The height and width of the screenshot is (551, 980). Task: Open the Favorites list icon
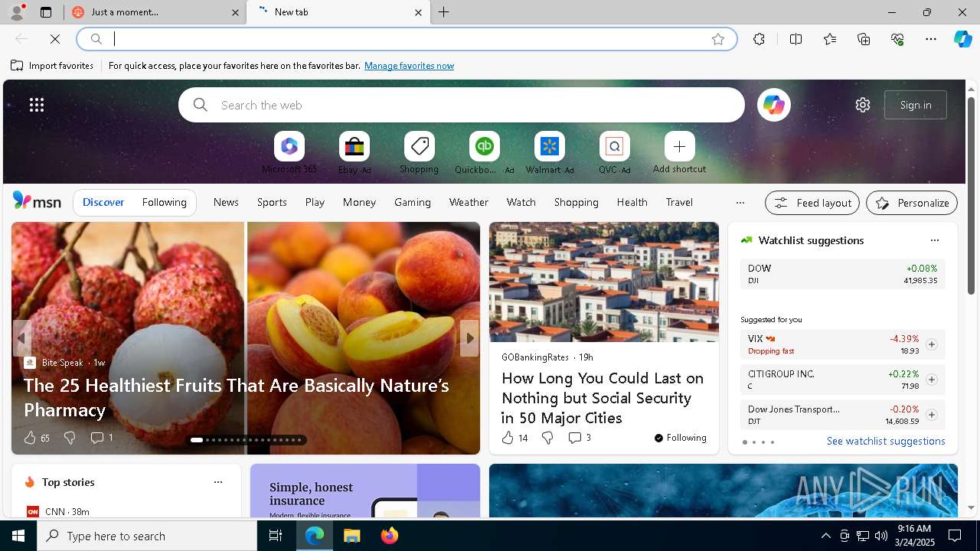pos(830,39)
